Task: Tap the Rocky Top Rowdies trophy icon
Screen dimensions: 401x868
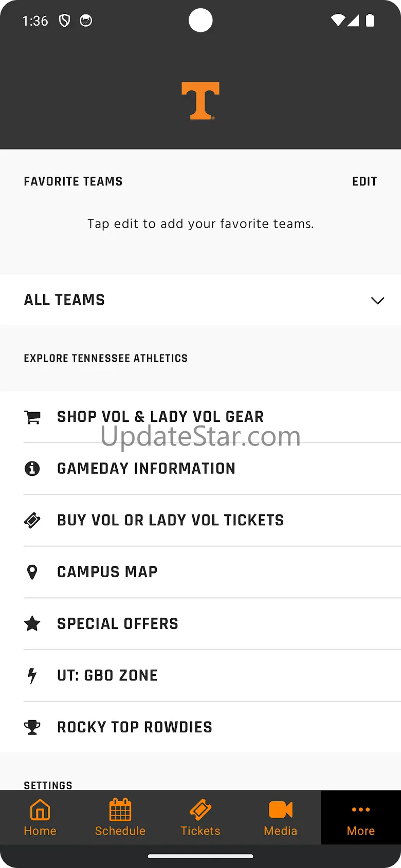Action: (x=32, y=727)
